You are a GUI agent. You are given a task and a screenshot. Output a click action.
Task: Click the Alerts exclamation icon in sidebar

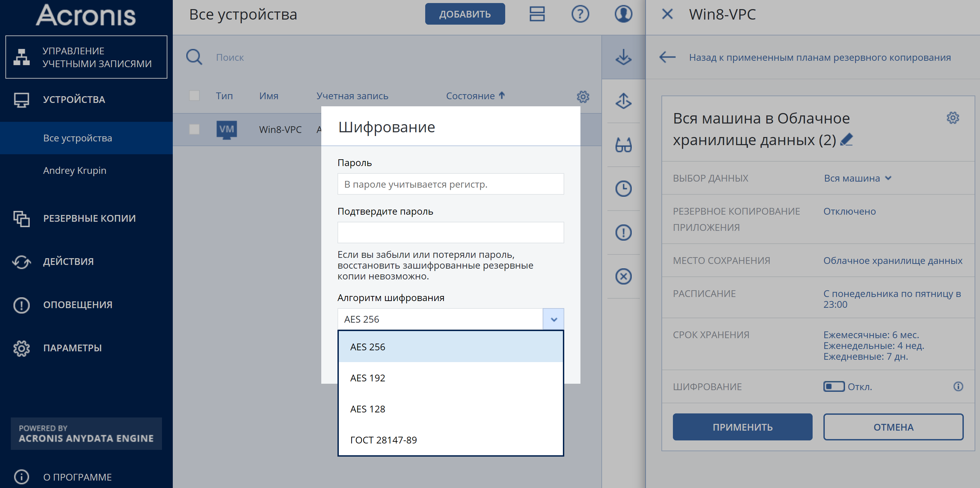tap(21, 305)
